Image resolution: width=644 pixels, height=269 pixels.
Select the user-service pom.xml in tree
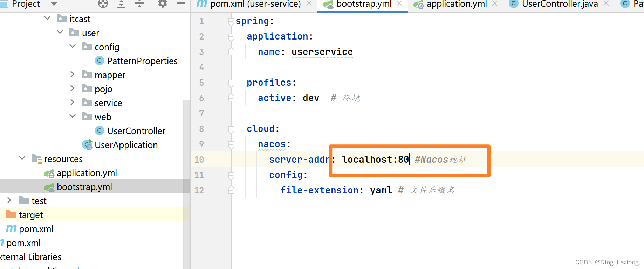(36, 229)
